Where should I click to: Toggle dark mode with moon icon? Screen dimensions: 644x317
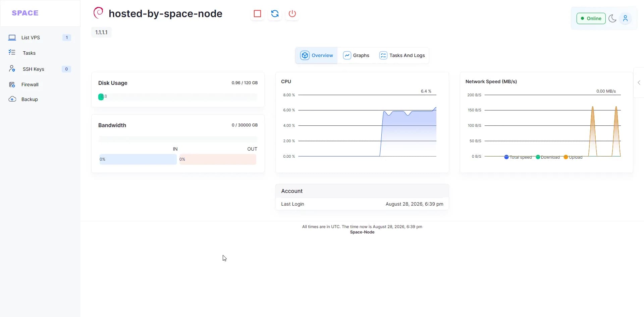click(x=612, y=18)
